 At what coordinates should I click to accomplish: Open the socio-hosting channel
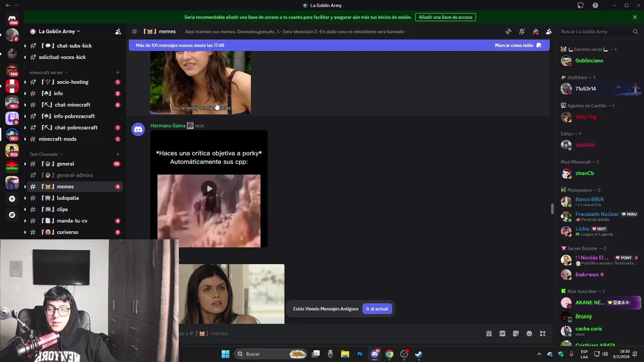pyautogui.click(x=74, y=82)
